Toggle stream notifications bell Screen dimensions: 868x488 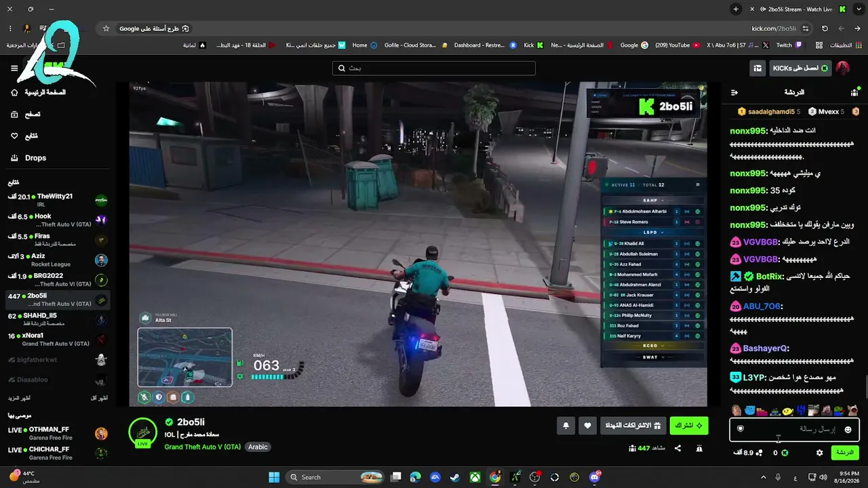pos(566,426)
